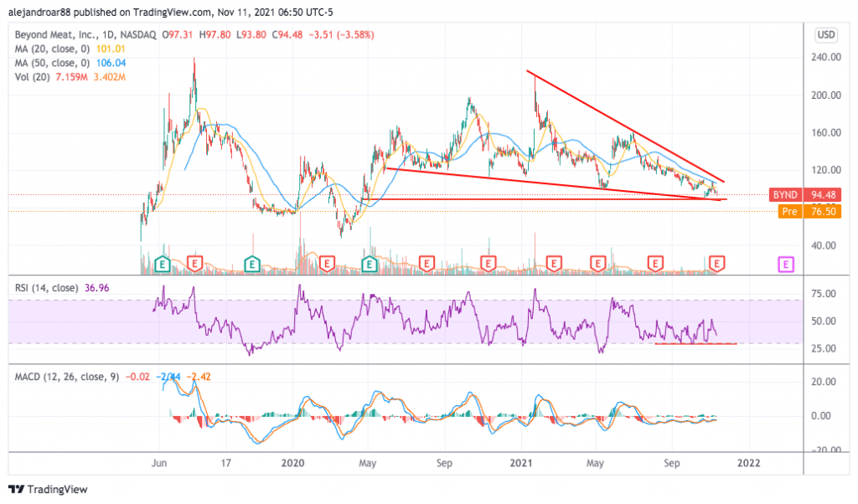This screenshot has width=858, height=504.
Task: Click 0.00 on the MACD axis
Action: pyautogui.click(x=821, y=416)
